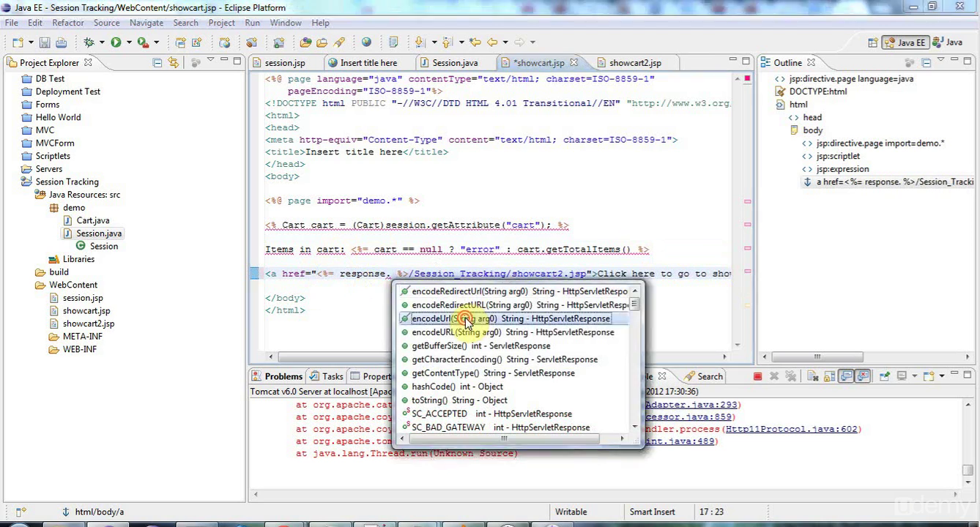Viewport: 980px width, 527px height.
Task: Select showcart2.jsp in Project Explorer
Action: [88, 324]
